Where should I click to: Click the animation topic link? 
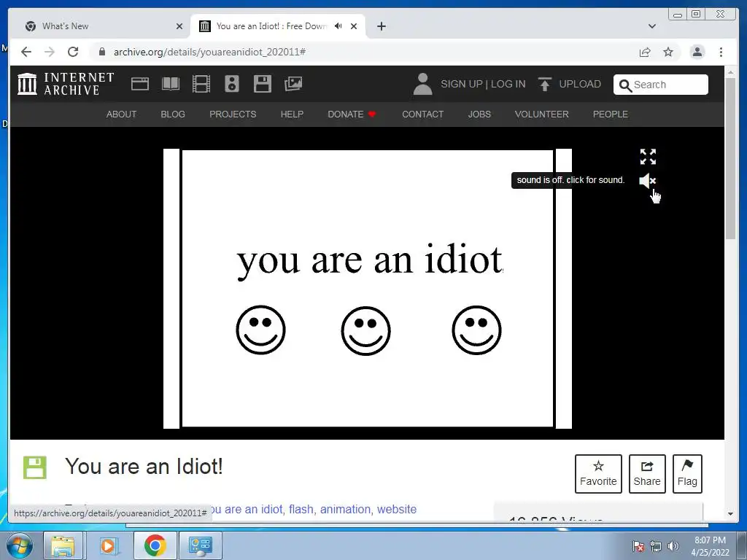pyautogui.click(x=345, y=510)
